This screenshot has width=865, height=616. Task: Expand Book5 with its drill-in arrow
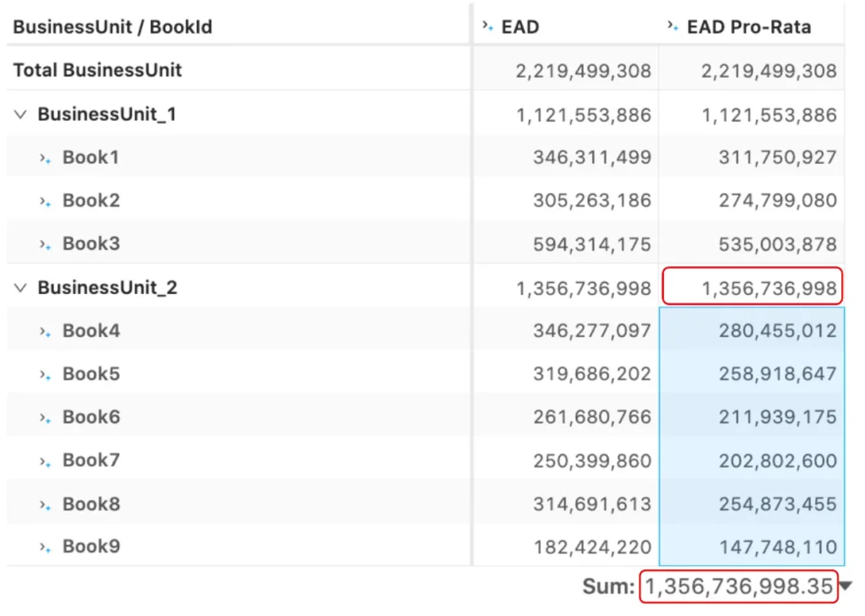[x=46, y=375]
